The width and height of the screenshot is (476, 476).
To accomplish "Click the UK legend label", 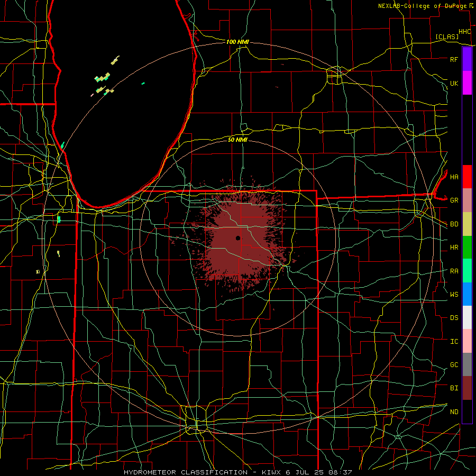I will click(454, 83).
